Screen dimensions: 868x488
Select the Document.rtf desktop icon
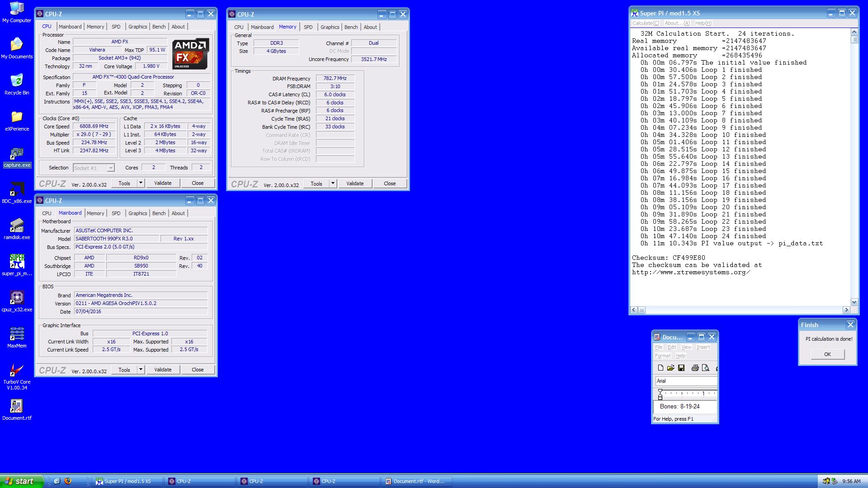pyautogui.click(x=17, y=410)
